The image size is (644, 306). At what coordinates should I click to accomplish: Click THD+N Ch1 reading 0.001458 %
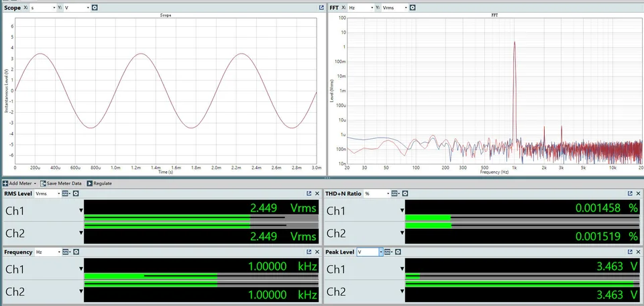[606, 208]
